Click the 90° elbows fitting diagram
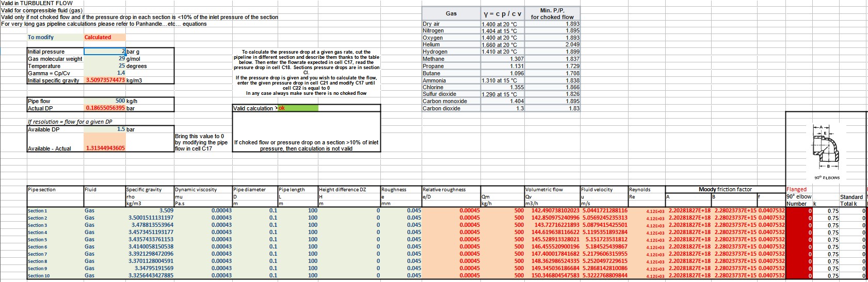Viewport: 868px width, 282px height. pos(826,149)
